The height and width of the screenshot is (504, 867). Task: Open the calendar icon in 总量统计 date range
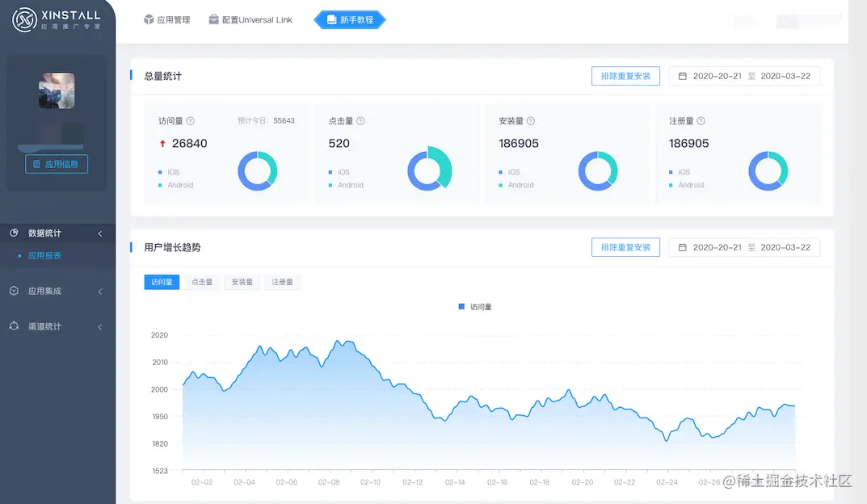coord(683,75)
